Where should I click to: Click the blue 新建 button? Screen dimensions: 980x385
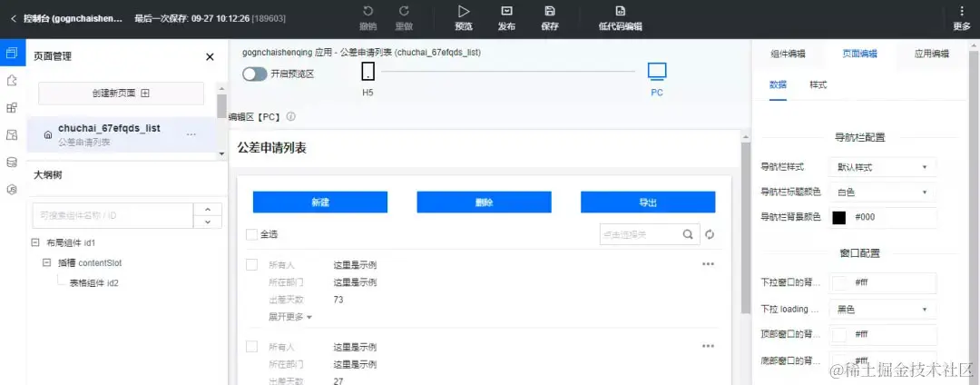pyautogui.click(x=320, y=202)
